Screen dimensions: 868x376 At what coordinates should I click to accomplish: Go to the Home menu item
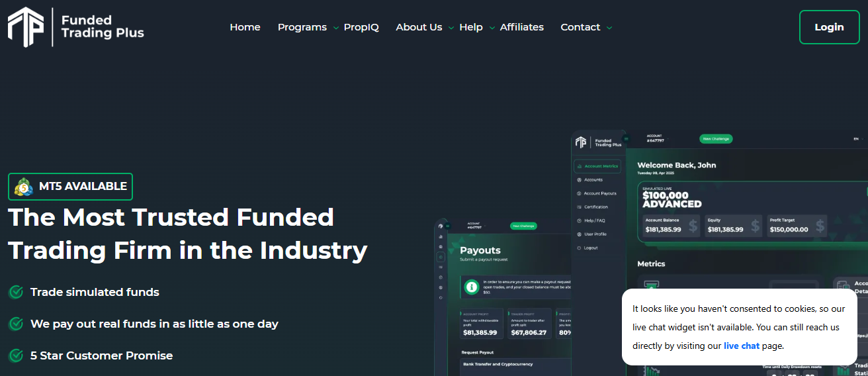[245, 27]
